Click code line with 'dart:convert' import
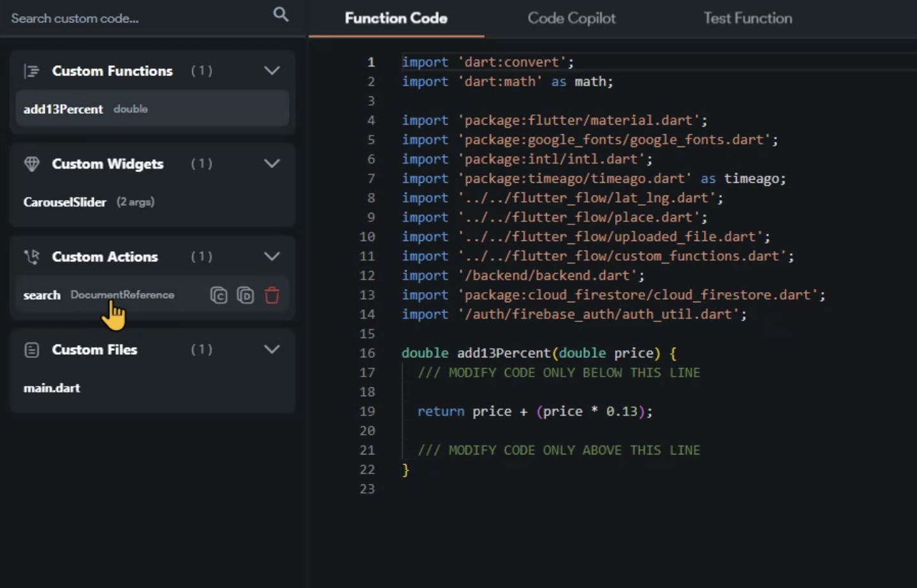The height and width of the screenshot is (588, 917). pyautogui.click(x=488, y=62)
